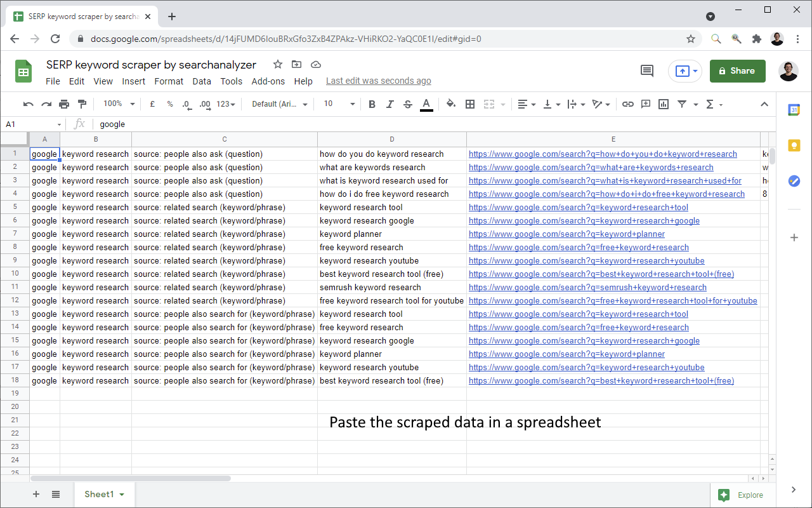This screenshot has width=812, height=508.
Task: Insert a link via chain icon
Action: point(627,104)
